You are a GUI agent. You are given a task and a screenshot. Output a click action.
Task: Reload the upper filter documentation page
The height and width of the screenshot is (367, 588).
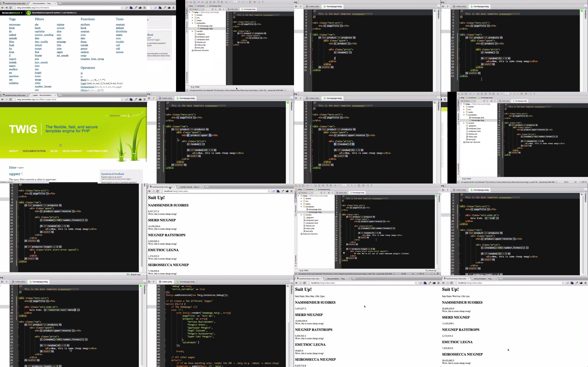(x=10, y=99)
